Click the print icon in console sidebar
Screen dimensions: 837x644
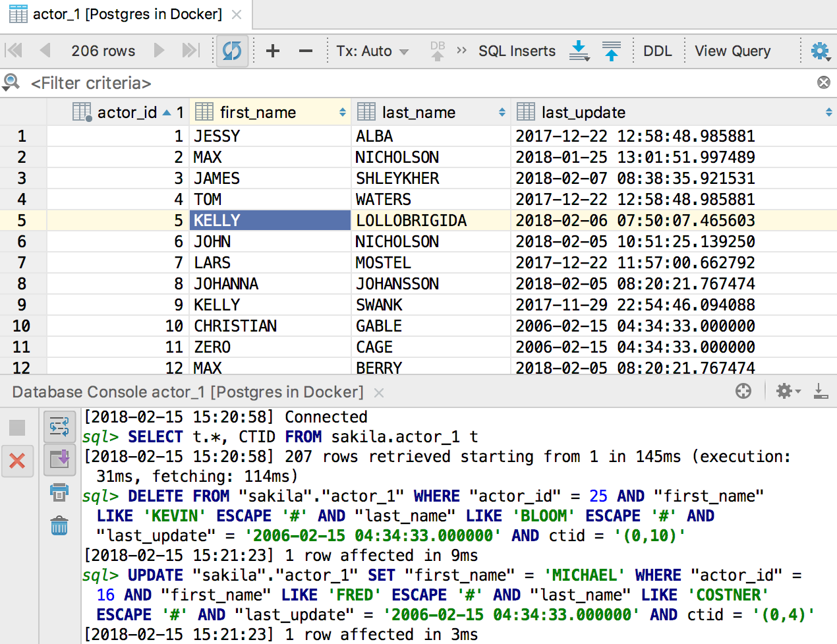59,492
